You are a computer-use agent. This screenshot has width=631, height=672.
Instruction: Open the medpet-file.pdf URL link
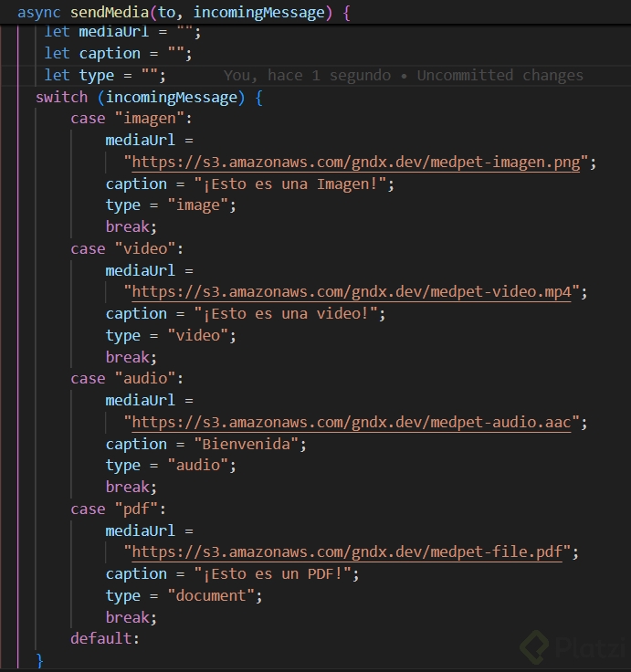tap(347, 551)
